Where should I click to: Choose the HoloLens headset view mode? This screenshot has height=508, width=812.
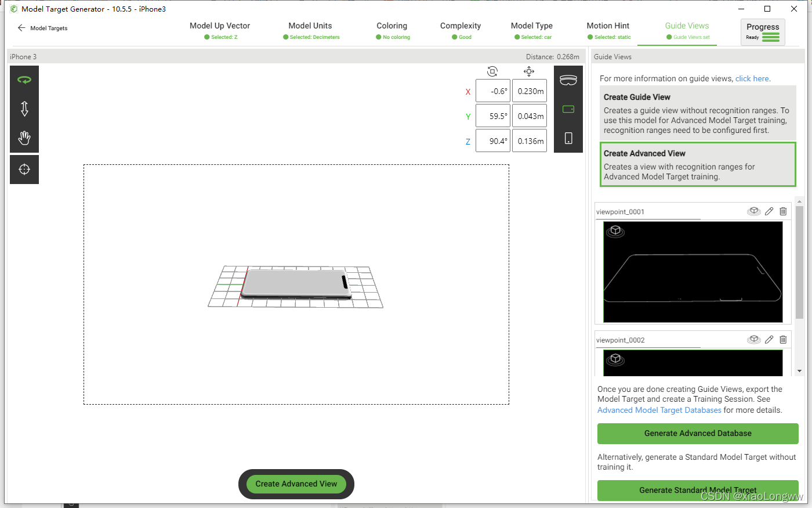pos(568,80)
